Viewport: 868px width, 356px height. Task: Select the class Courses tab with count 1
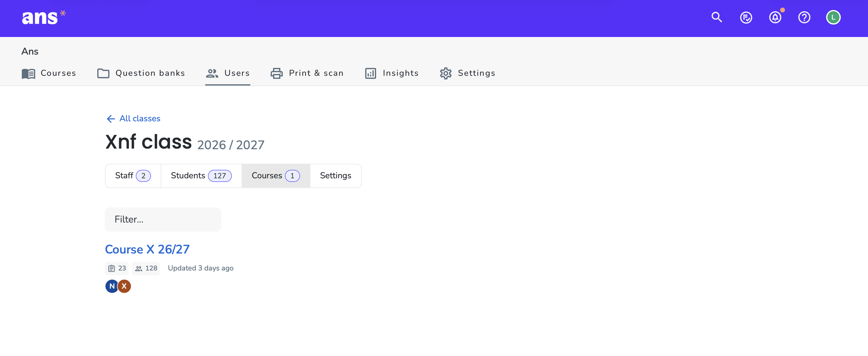[275, 176]
